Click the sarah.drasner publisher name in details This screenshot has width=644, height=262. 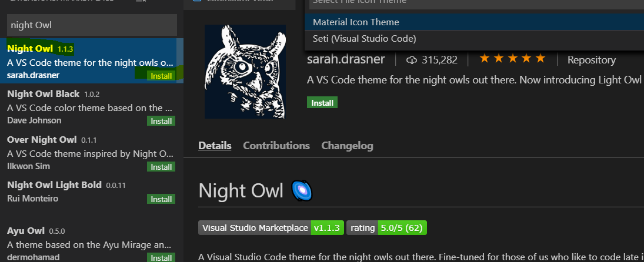(346, 59)
